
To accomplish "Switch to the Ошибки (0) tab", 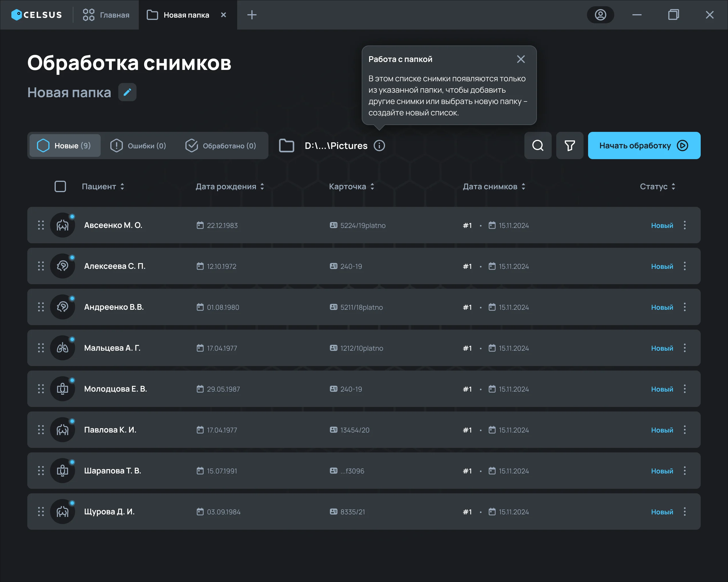I will [x=138, y=145].
